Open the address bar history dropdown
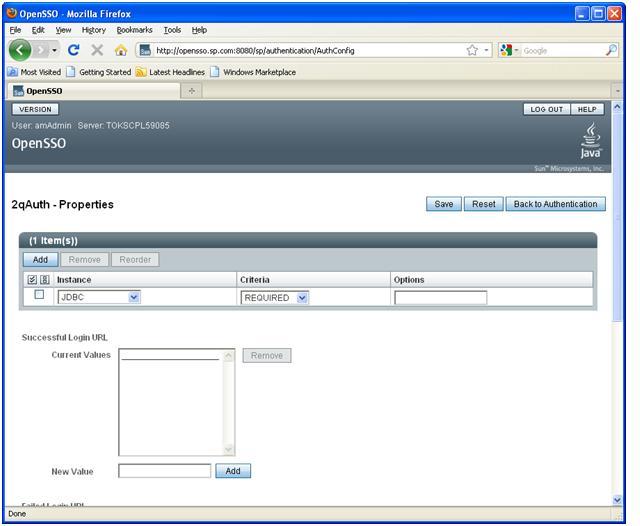This screenshot has width=640, height=526. [486, 50]
